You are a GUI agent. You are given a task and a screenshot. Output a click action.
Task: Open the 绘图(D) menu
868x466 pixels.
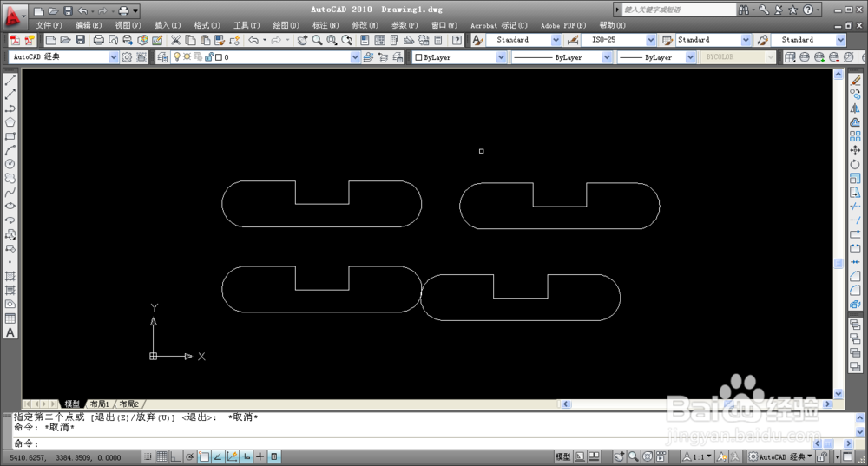286,25
